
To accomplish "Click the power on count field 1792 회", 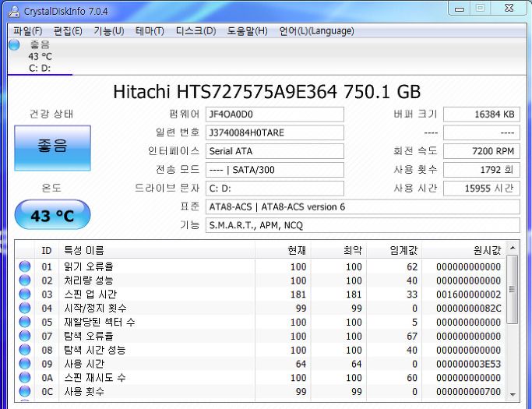I will pyautogui.click(x=481, y=170).
